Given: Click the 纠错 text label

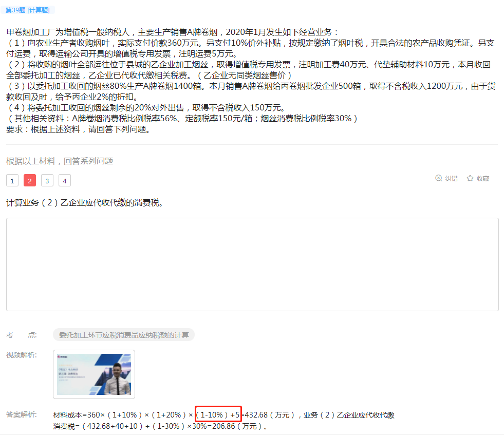Looking at the screenshot, I should (451, 178).
